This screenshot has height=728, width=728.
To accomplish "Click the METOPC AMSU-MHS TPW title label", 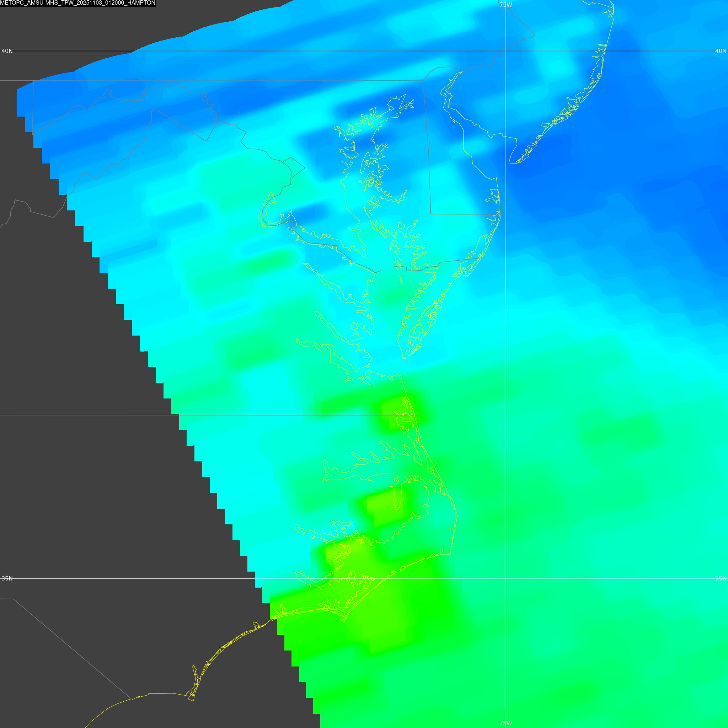I will click(x=77, y=3).
